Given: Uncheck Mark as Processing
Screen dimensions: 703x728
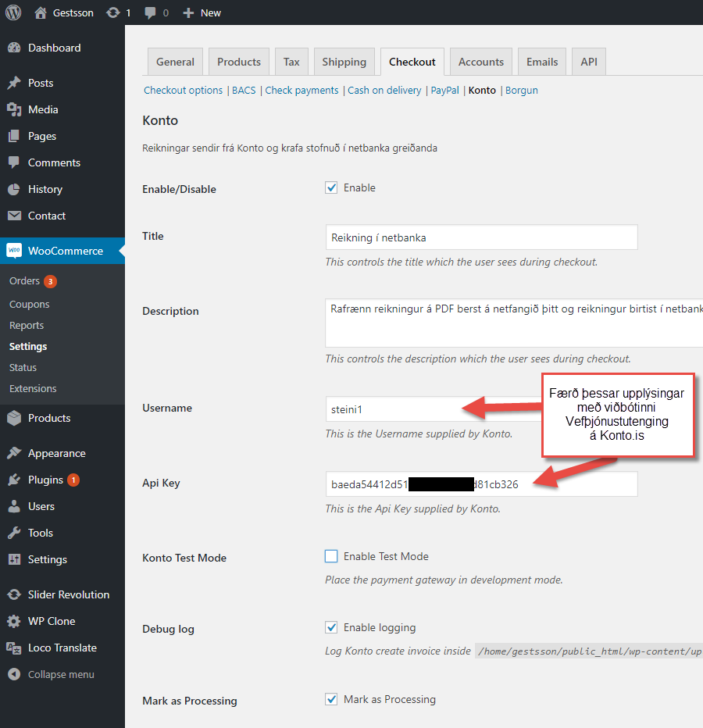Looking at the screenshot, I should pyautogui.click(x=331, y=699).
